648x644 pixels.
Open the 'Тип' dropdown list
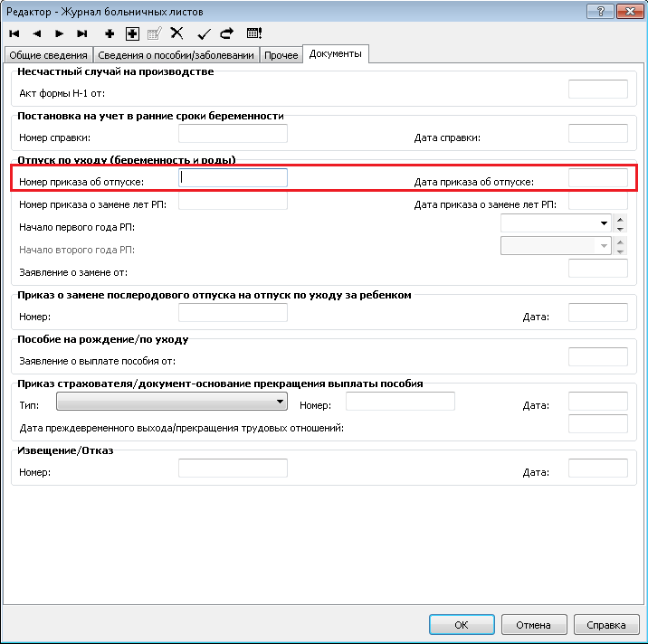(x=280, y=401)
